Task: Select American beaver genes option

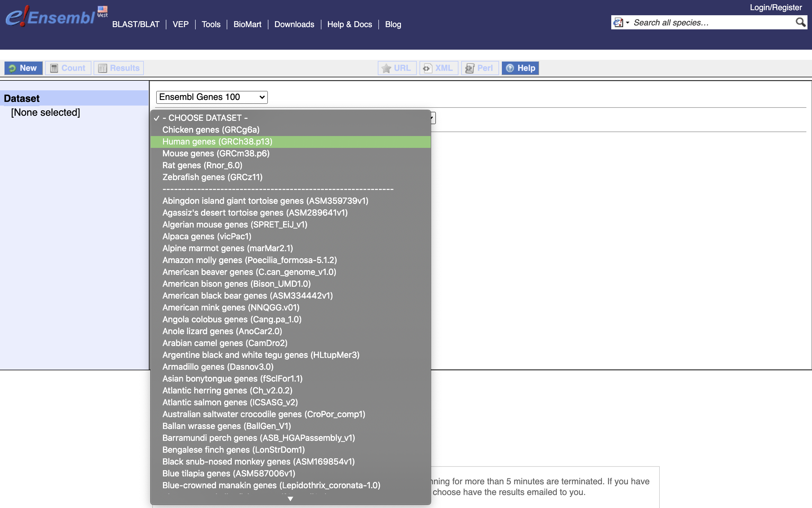Action: click(291, 272)
